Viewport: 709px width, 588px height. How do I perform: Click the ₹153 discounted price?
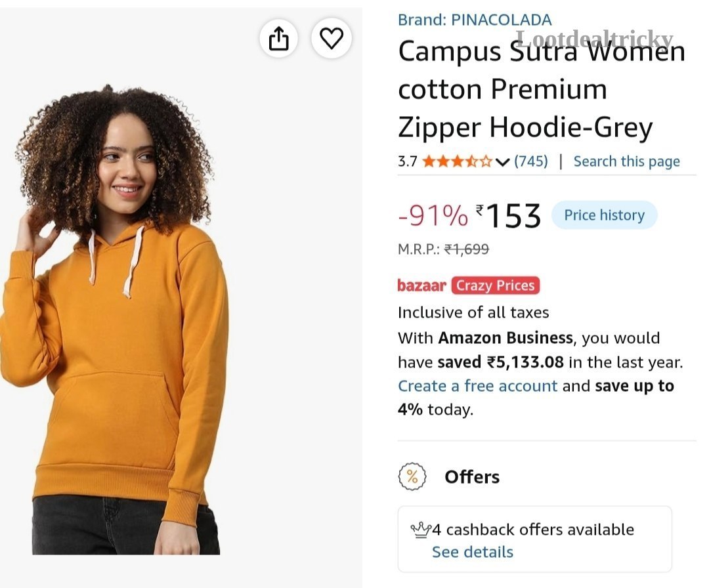click(x=508, y=216)
